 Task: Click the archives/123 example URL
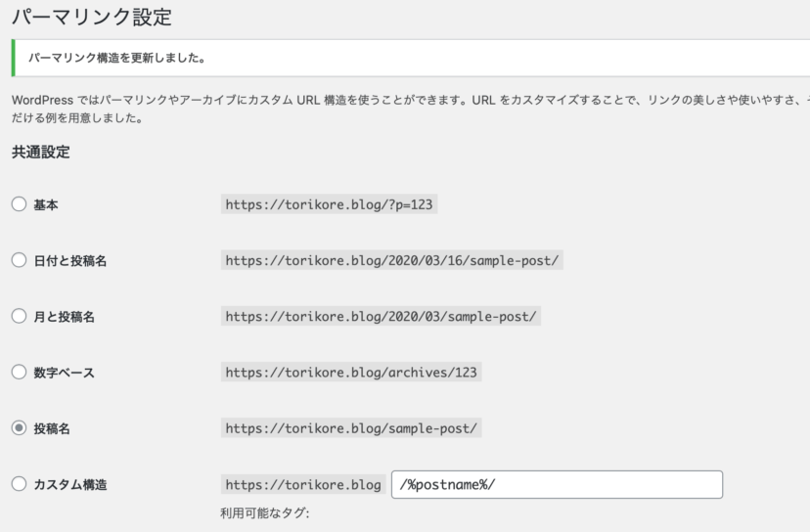point(352,373)
